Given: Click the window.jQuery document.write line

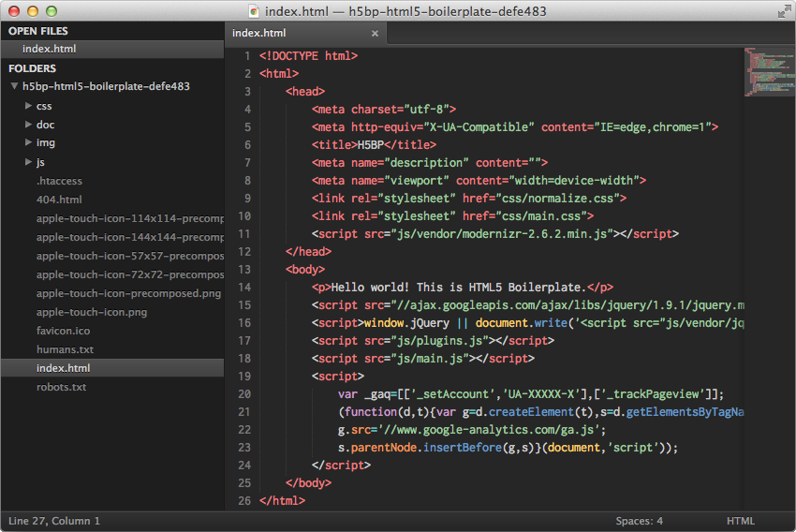Looking at the screenshot, I should pos(528,323).
